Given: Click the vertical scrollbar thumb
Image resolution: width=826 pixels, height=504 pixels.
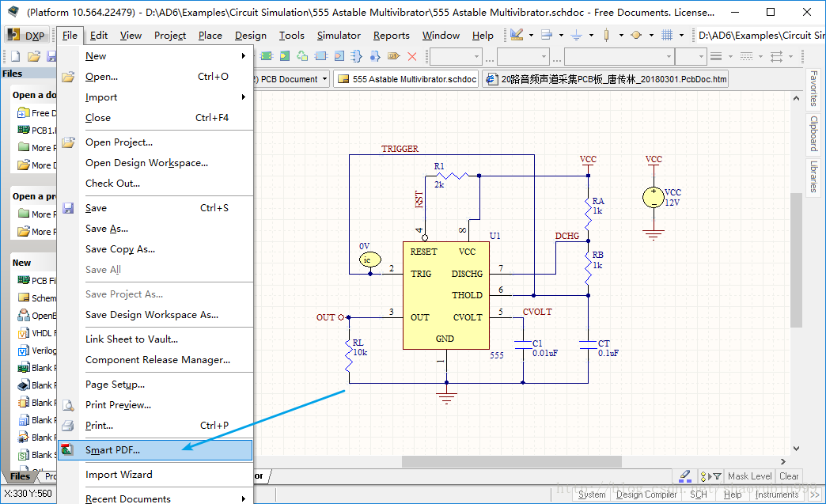Looking at the screenshot, I should [796, 260].
